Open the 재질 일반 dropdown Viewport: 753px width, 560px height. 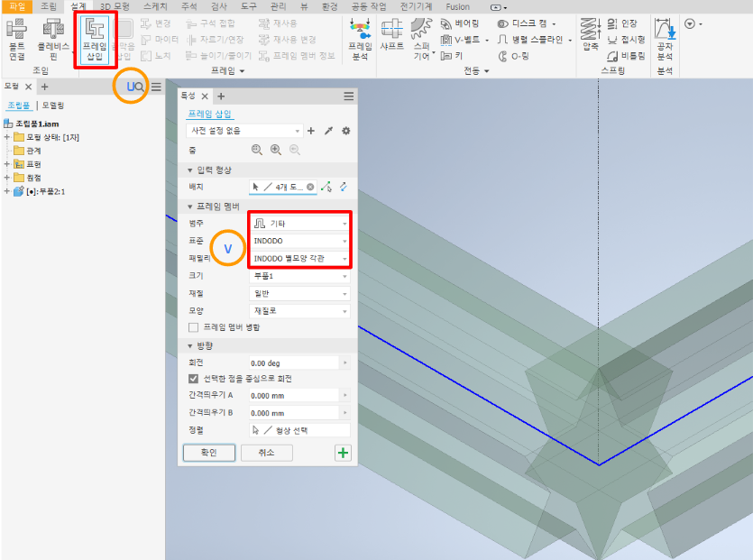[x=299, y=293]
